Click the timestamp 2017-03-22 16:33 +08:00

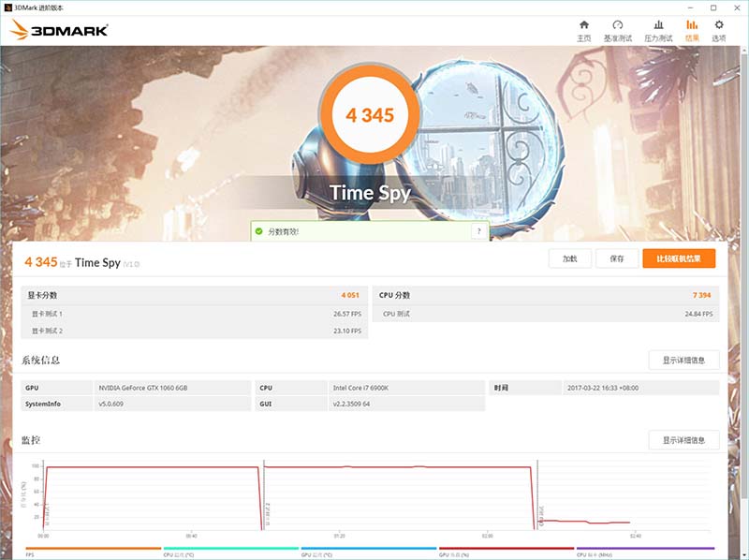pyautogui.click(x=603, y=388)
